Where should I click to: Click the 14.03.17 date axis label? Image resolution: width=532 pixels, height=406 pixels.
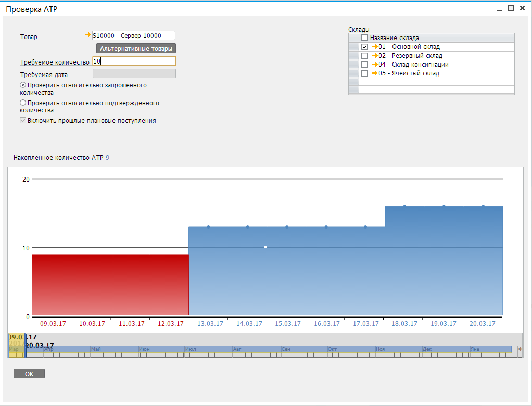click(249, 324)
